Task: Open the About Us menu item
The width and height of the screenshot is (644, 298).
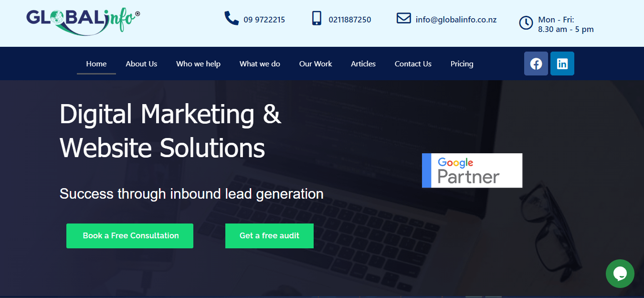Action: (141, 64)
